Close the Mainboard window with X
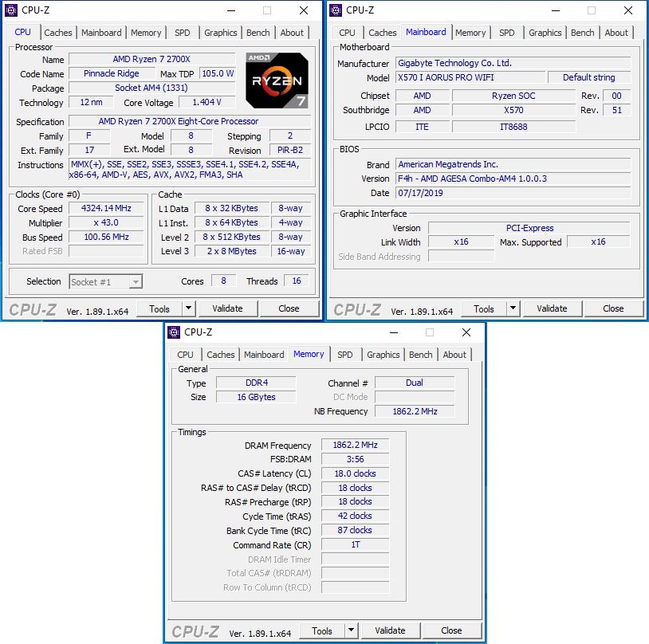Image resolution: width=649 pixels, height=644 pixels. click(x=628, y=10)
